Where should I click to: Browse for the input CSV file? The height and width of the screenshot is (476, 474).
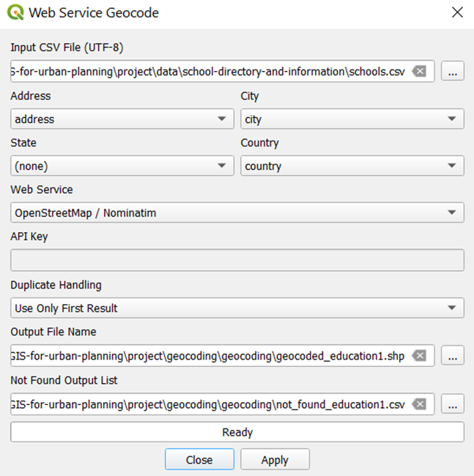(x=452, y=72)
